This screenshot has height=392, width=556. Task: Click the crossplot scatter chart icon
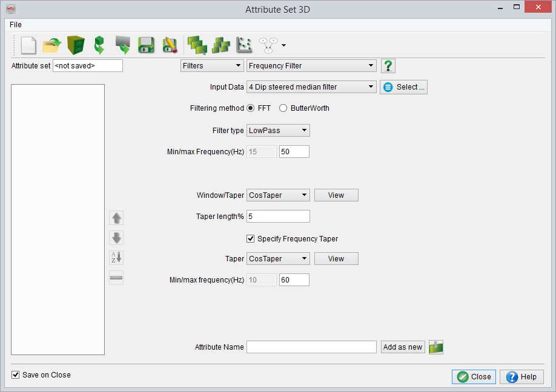244,45
